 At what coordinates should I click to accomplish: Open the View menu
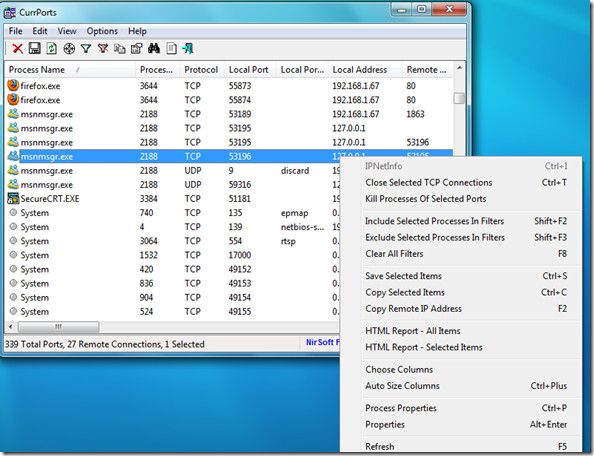[67, 31]
